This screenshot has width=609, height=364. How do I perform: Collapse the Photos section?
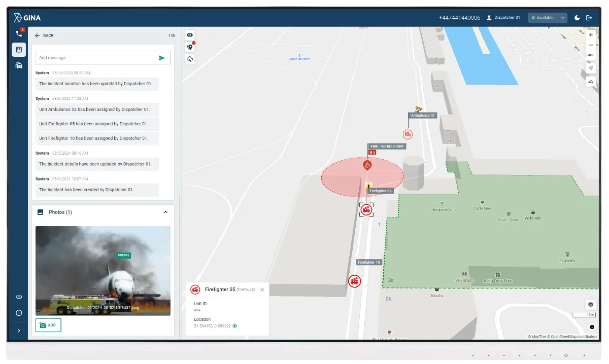click(x=165, y=212)
